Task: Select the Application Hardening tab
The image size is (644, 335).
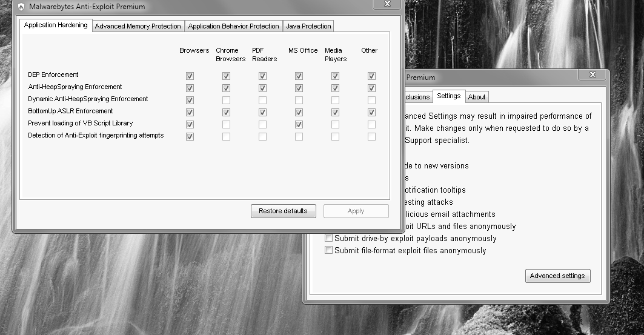Action: point(56,25)
